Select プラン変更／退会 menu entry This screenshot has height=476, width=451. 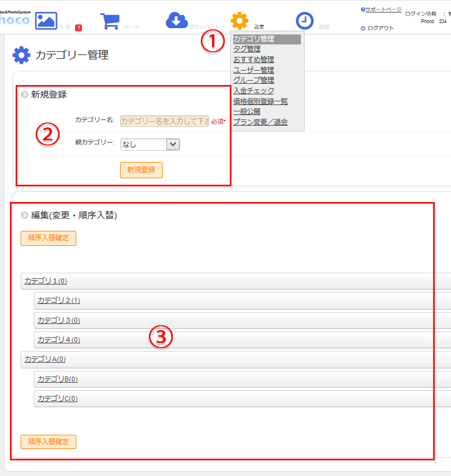click(x=260, y=122)
